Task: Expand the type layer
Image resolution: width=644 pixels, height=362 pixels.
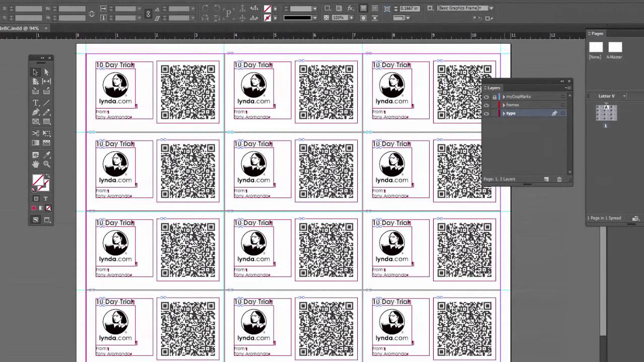Action: (x=504, y=114)
